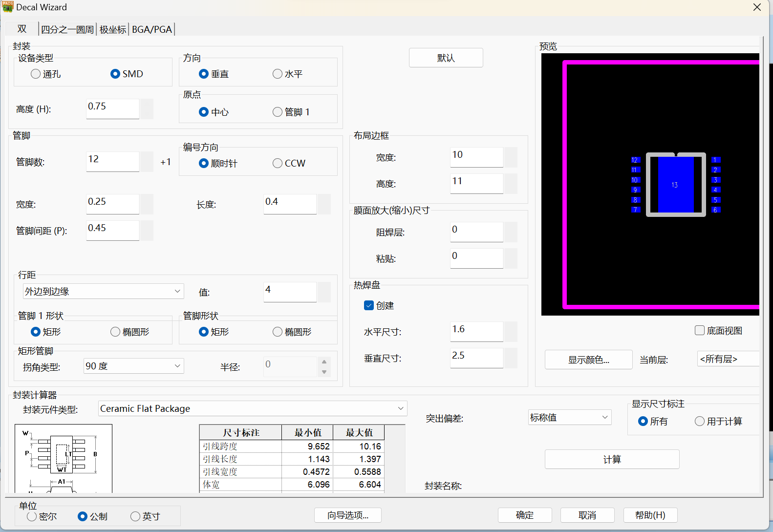Screen dimensions: 773x532
Task: Set origin to 中心
Action: pos(214,112)
